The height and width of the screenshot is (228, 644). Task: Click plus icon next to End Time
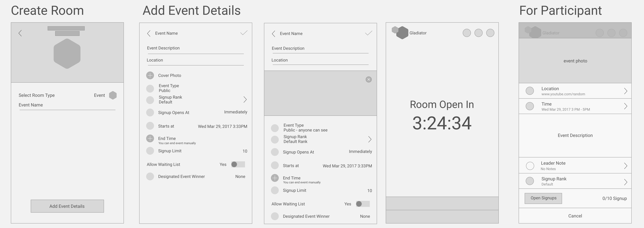150,138
